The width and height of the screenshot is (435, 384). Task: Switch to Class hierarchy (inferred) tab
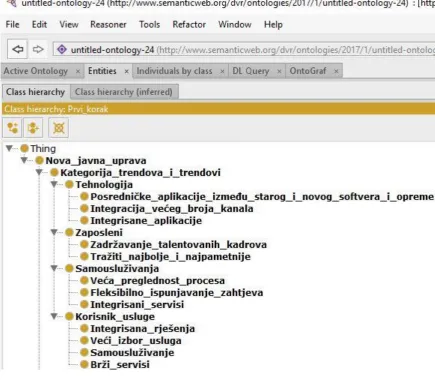[124, 92]
